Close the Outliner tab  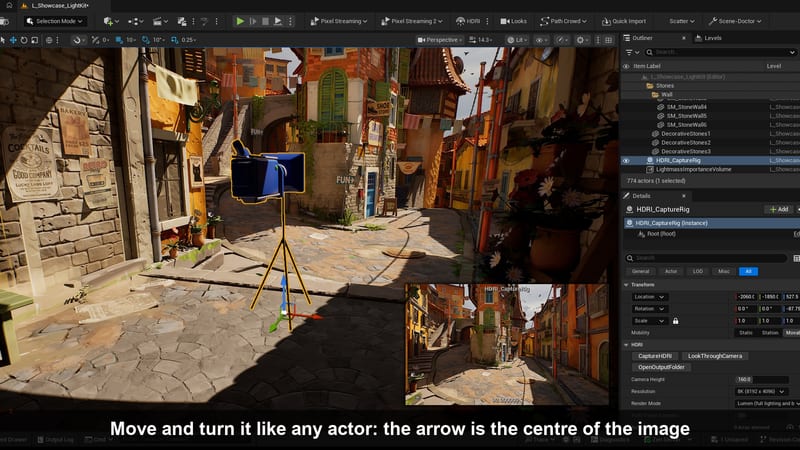pyautogui.click(x=684, y=38)
